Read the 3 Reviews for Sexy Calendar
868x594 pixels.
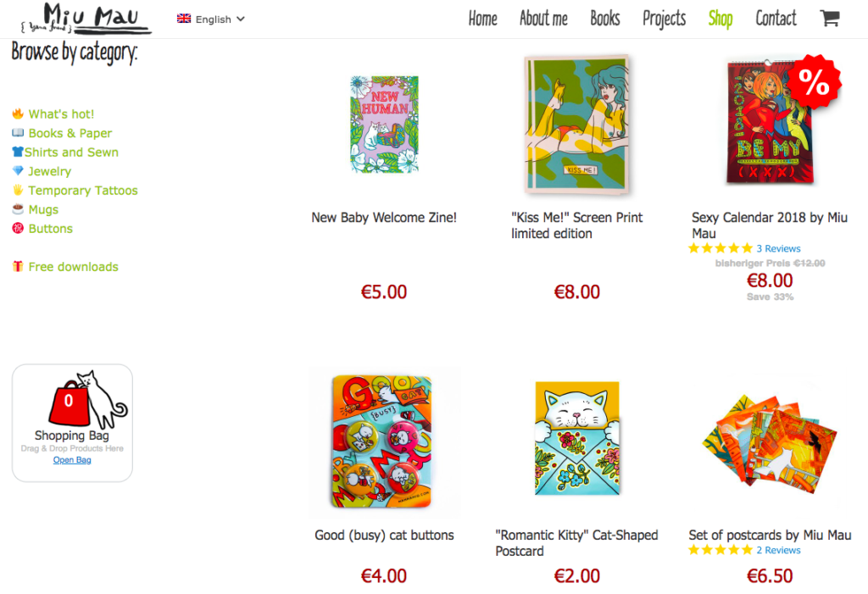pyautogui.click(x=778, y=248)
